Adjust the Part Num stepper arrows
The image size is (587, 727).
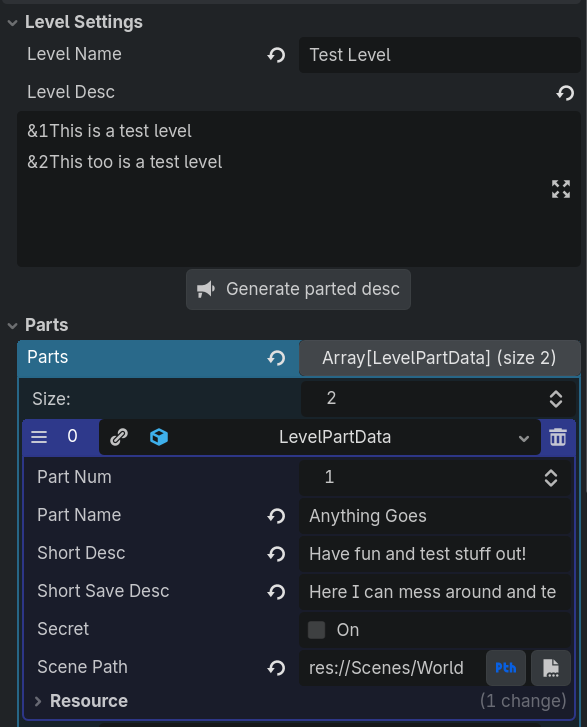(551, 478)
